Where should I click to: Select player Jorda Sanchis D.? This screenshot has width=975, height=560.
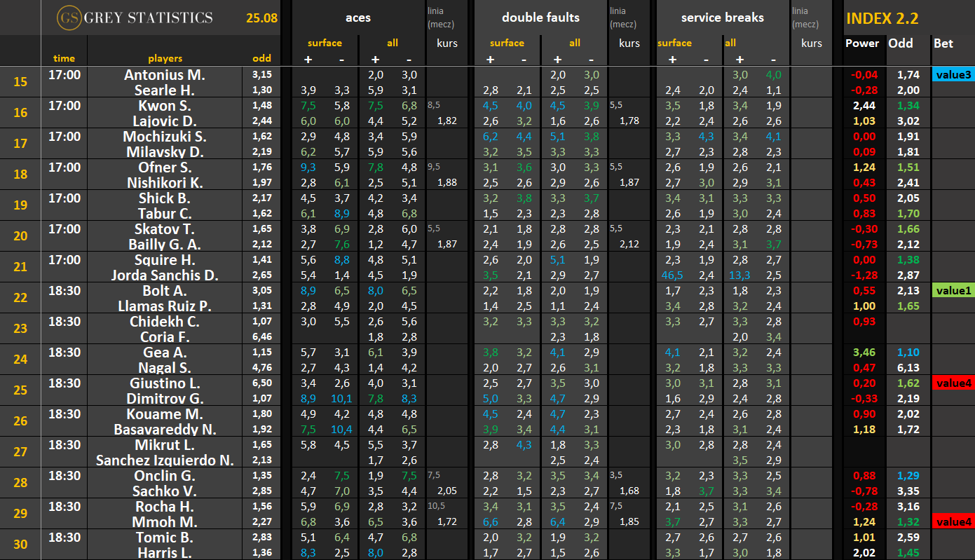click(x=165, y=275)
